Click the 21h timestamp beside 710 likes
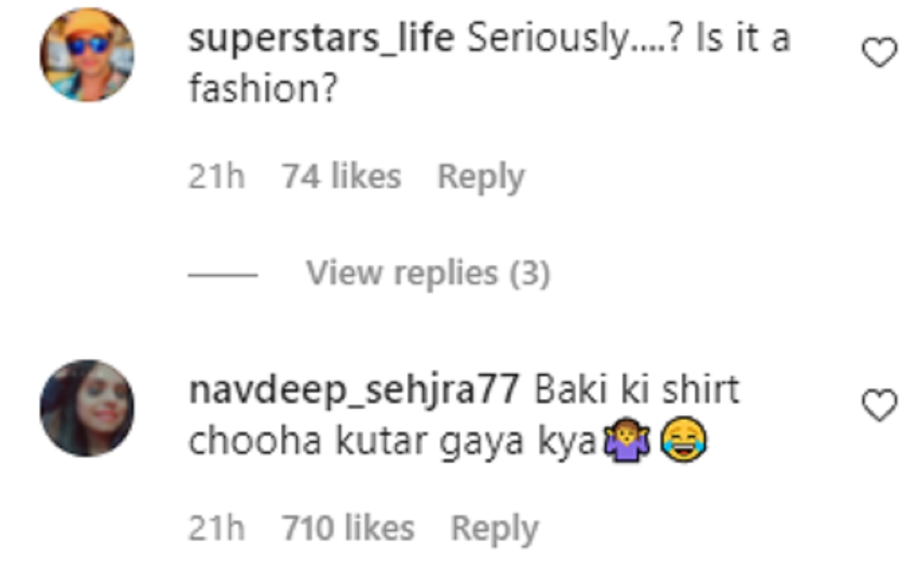This screenshot has height=564, width=924. point(216,529)
